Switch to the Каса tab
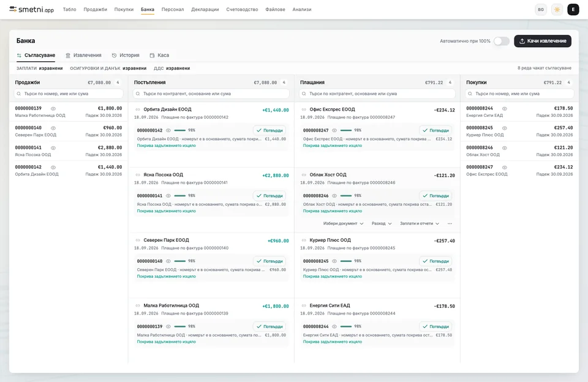The image size is (588, 382). 159,55
